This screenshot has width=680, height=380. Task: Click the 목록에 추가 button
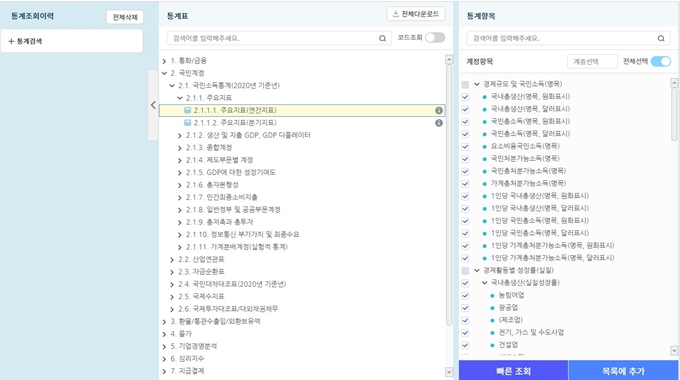623,371
